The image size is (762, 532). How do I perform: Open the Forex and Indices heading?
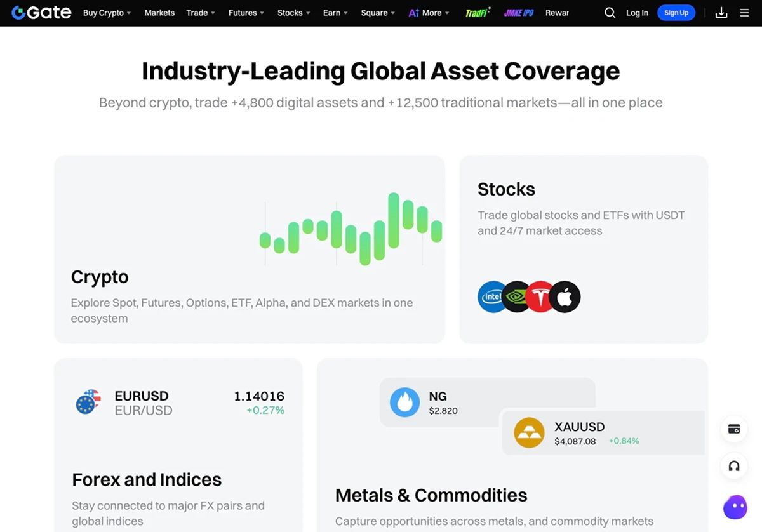[x=147, y=479]
